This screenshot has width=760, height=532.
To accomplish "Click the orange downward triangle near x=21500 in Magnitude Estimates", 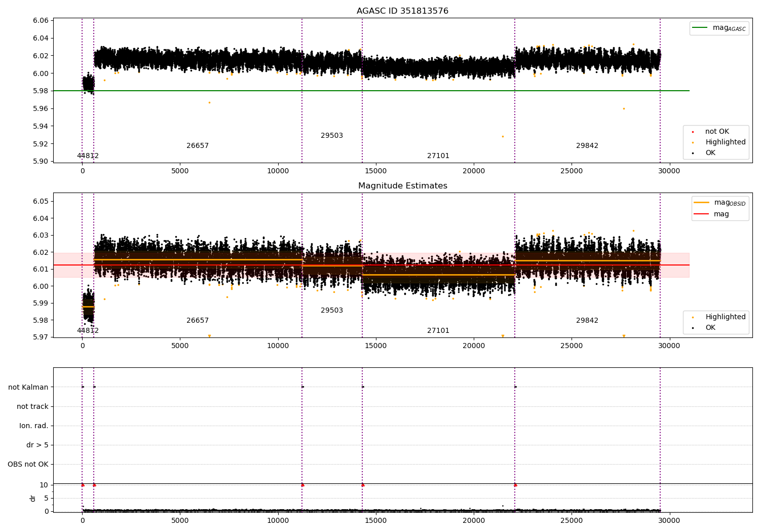I will 503,336.
